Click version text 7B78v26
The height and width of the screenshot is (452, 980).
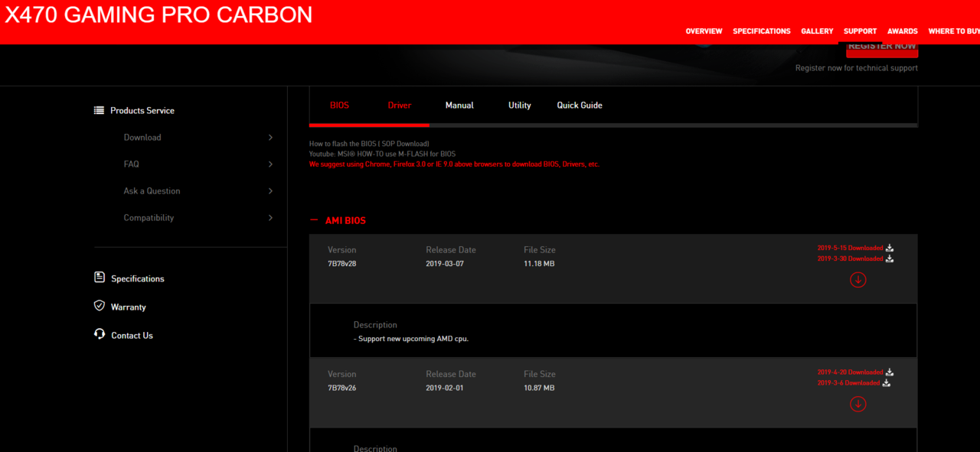tap(341, 388)
